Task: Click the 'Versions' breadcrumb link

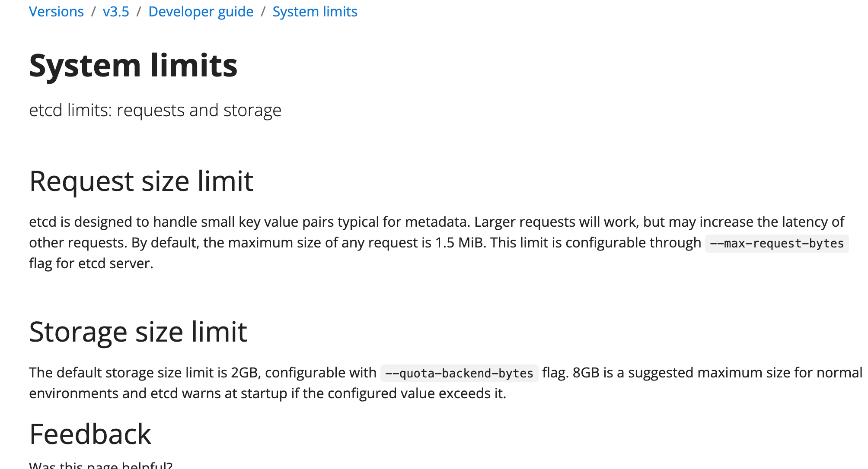Action: tap(56, 11)
